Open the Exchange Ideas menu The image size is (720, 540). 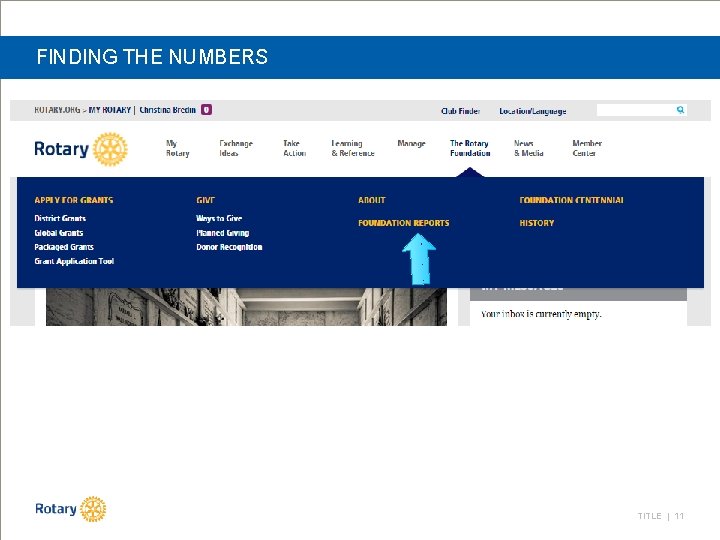point(236,148)
